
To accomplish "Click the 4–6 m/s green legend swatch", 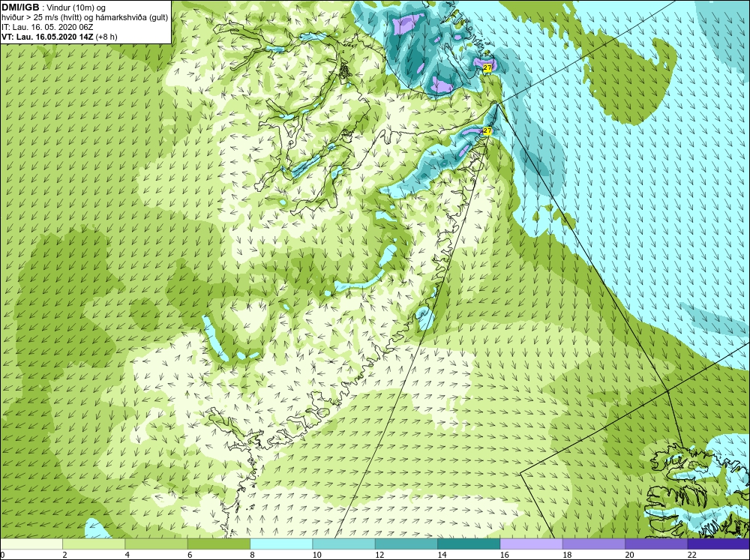I will pyautogui.click(x=157, y=544).
